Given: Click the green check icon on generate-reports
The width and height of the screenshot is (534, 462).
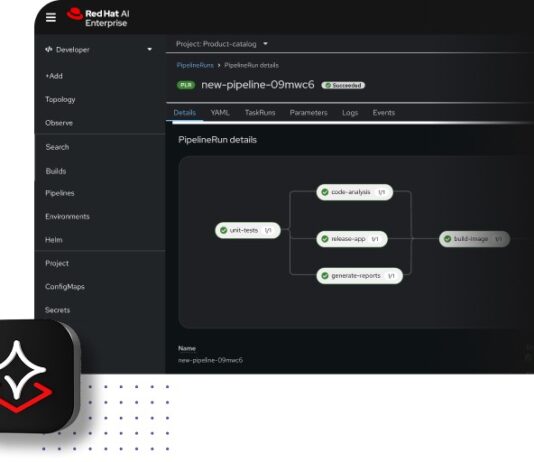Looking at the screenshot, I should (325, 276).
